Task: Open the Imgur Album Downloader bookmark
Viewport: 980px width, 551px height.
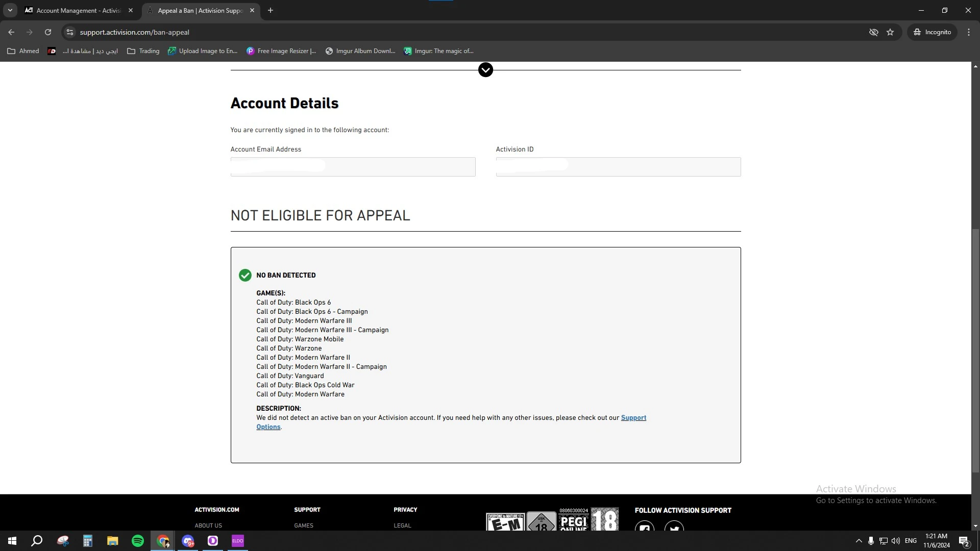Action: (360, 51)
